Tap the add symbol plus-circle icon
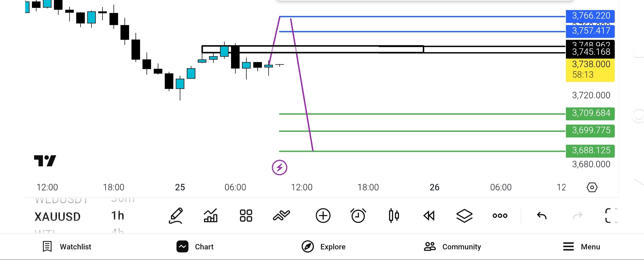The height and width of the screenshot is (260, 644). 323,215
